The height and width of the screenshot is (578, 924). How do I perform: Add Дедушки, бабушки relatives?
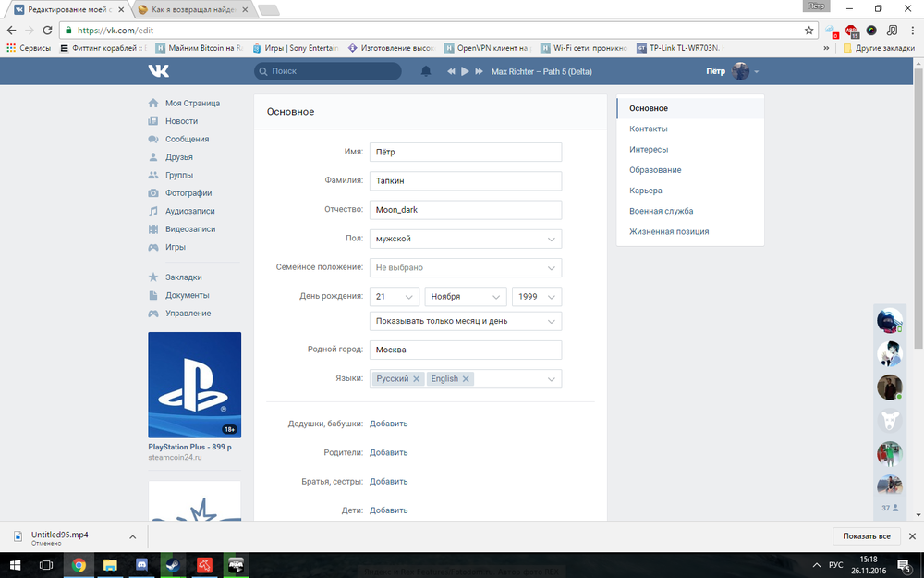[x=388, y=424]
